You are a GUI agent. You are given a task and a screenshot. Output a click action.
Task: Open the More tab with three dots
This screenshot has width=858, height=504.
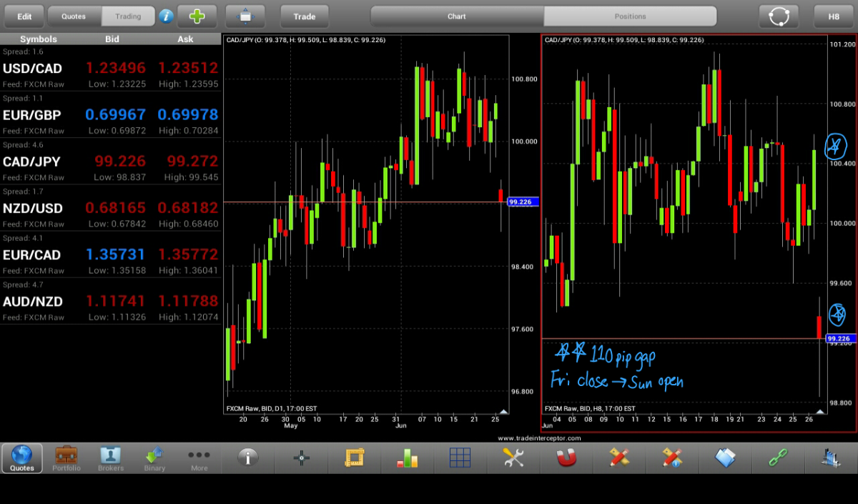point(199,458)
